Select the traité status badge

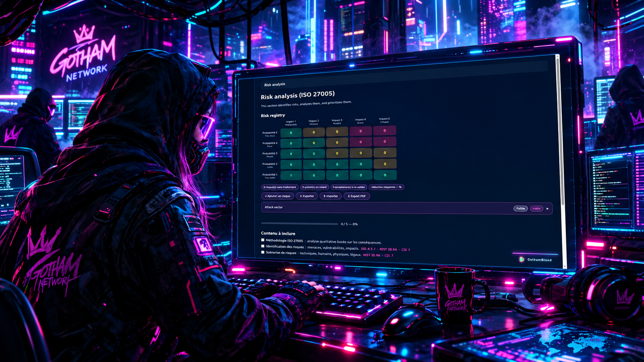pos(537,208)
